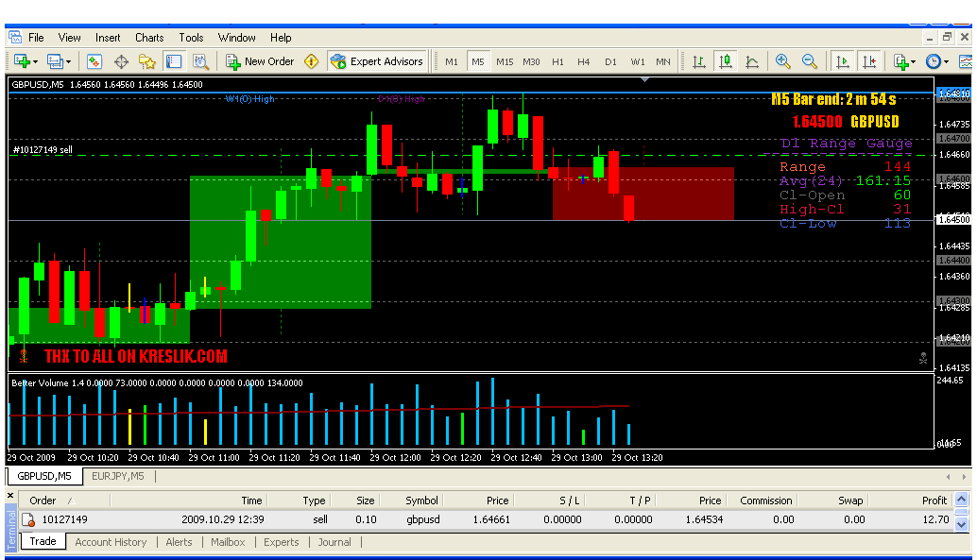Select the M5 timeframe
Viewport: 977px width, 560px height.
pos(478,61)
